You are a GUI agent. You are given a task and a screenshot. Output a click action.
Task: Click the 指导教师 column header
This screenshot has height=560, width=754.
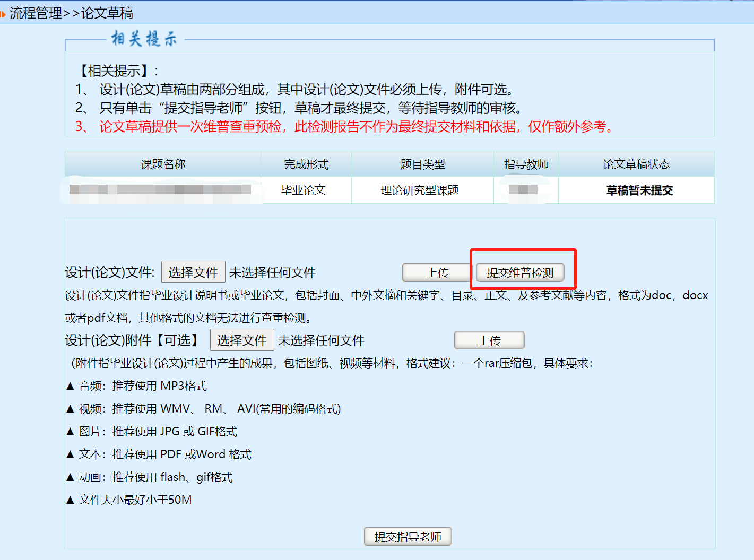coord(526,164)
